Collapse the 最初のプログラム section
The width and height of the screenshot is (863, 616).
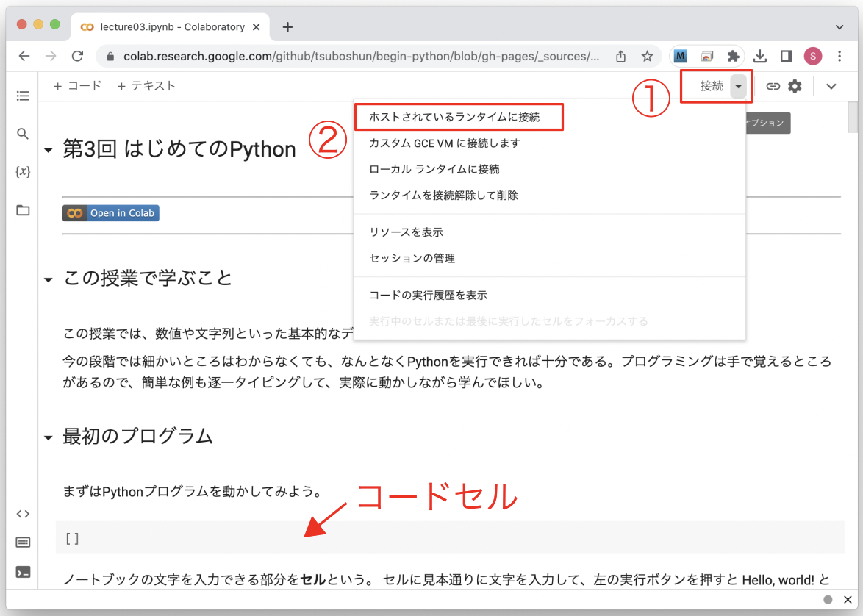click(49, 437)
